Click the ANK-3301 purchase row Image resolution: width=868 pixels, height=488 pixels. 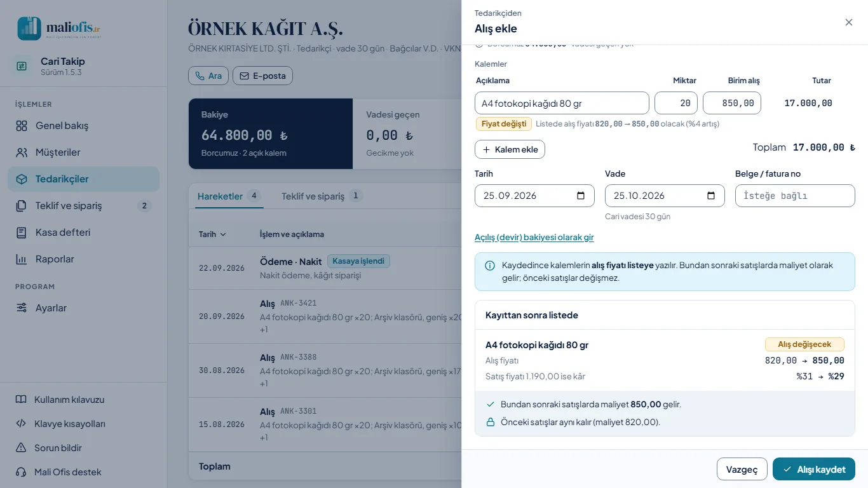[325, 424]
